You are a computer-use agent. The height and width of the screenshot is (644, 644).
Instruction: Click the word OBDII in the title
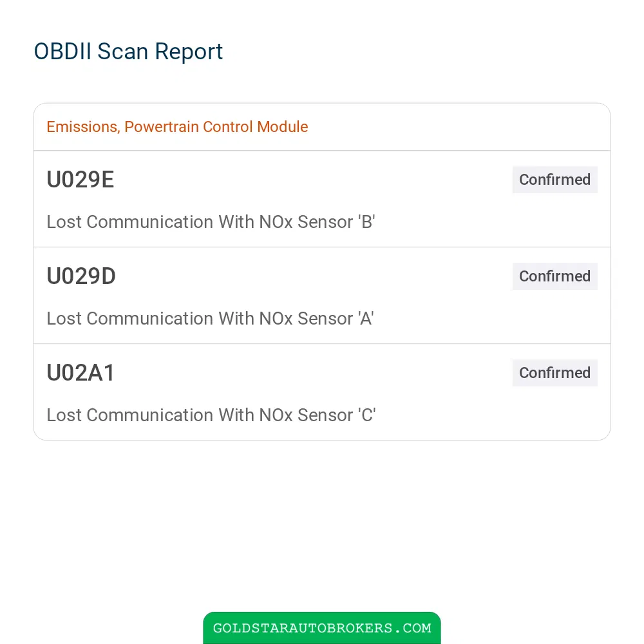[x=62, y=52]
